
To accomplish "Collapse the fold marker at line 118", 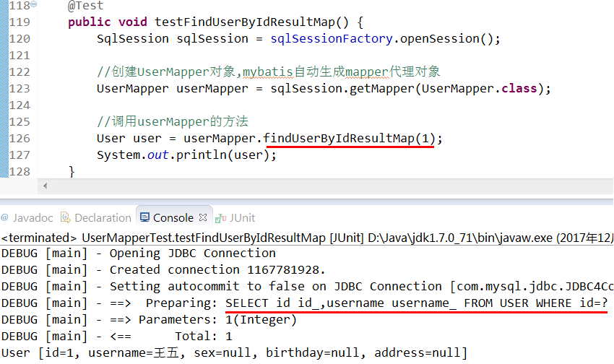I will coord(34,4).
